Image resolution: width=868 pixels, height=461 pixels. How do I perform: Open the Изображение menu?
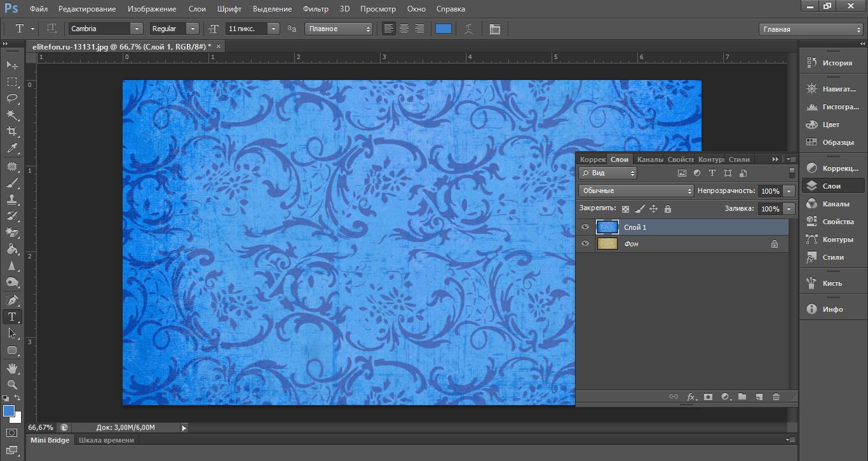click(x=152, y=9)
